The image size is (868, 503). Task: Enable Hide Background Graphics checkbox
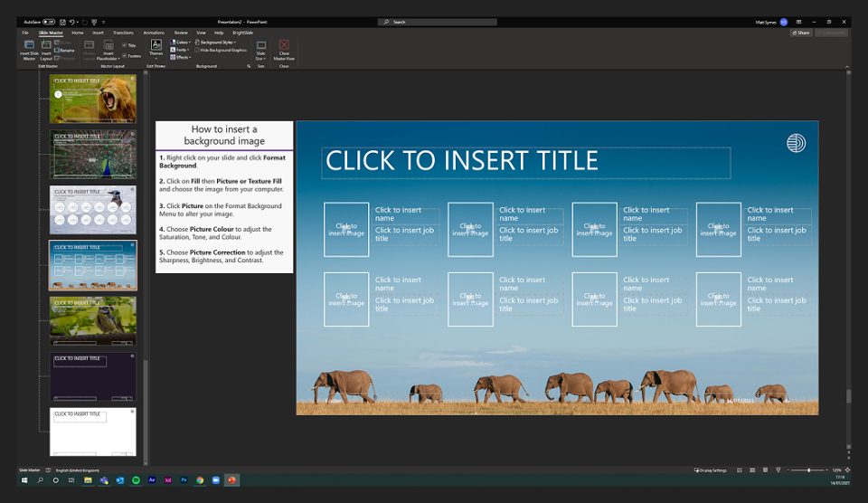(197, 50)
